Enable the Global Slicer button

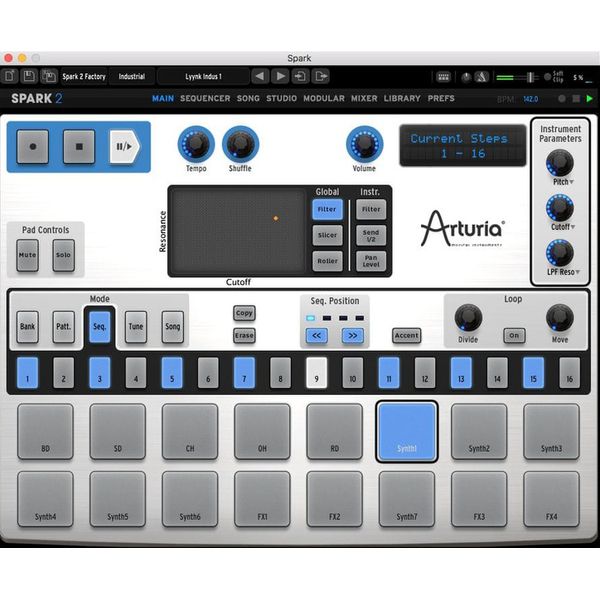(x=327, y=235)
